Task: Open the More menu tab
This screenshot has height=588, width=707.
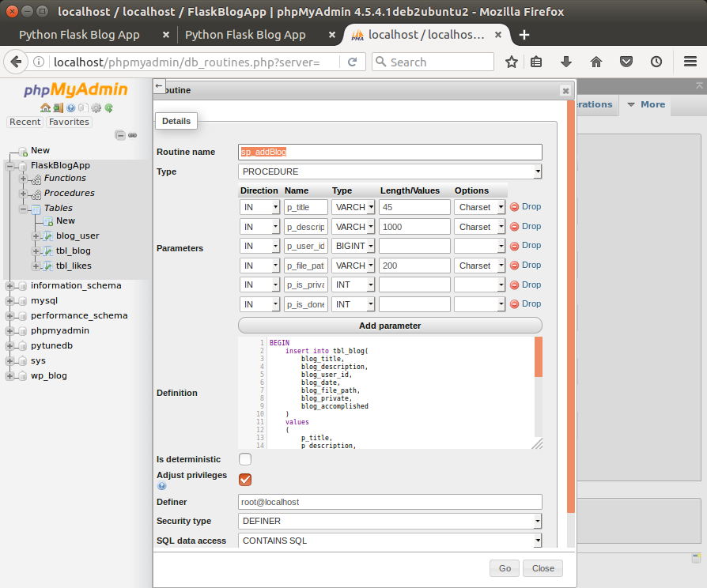Action: pos(647,104)
